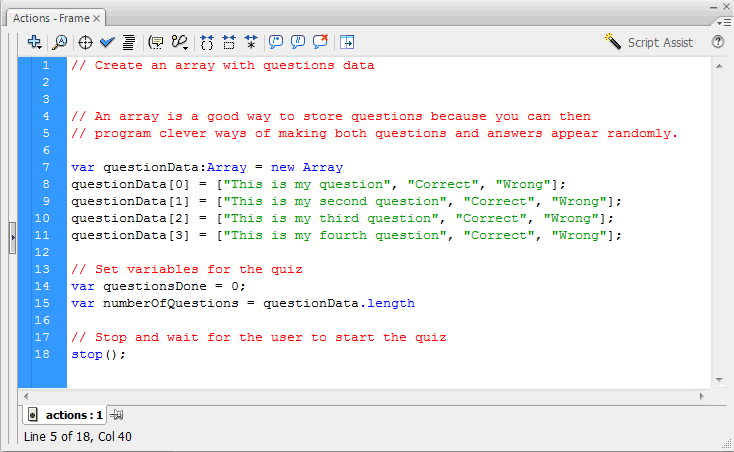Apply Auto format to the script
The width and height of the screenshot is (734, 452).
(x=129, y=42)
